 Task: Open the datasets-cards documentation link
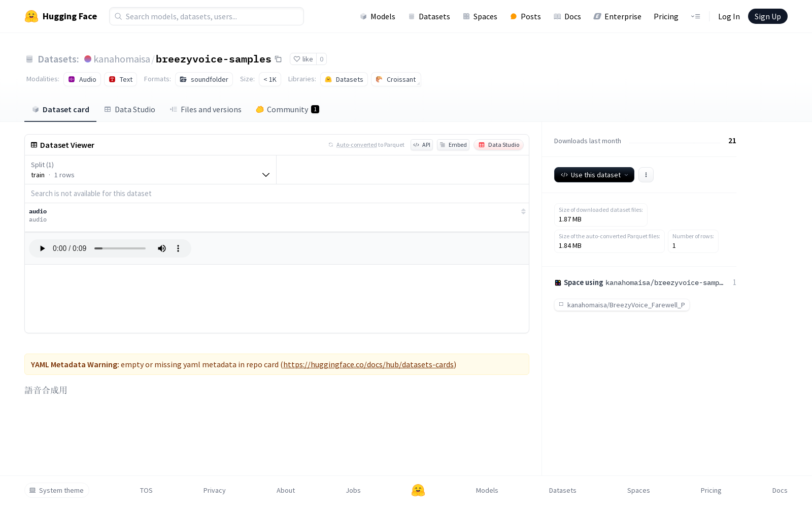click(368, 365)
